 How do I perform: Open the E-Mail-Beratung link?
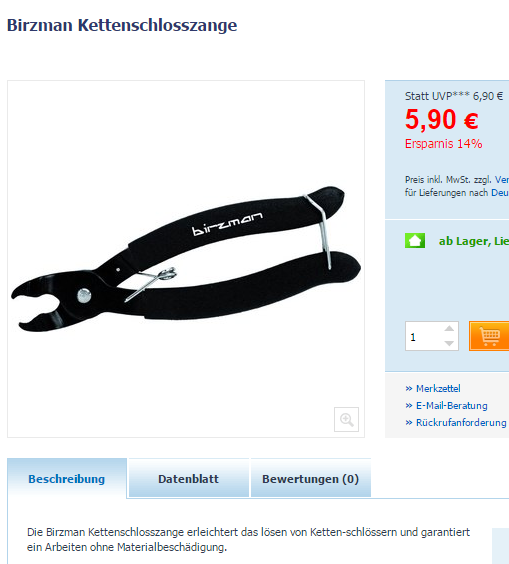coord(451,405)
